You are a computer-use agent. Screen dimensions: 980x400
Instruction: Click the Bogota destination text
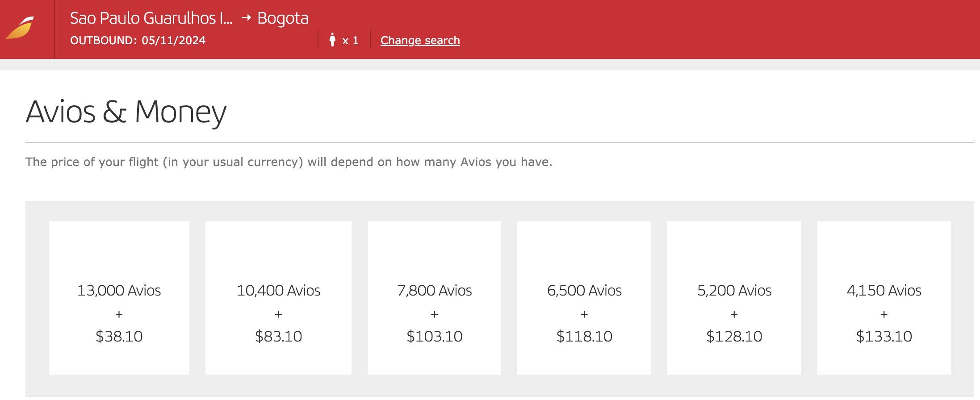[283, 18]
